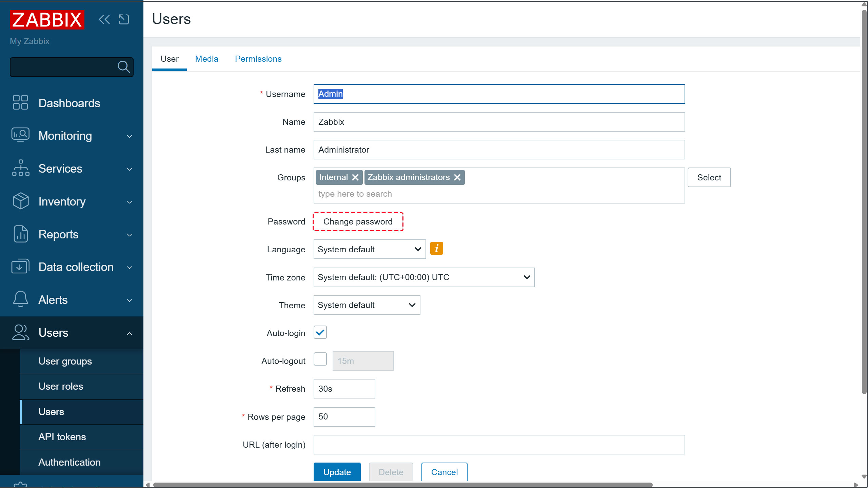
Task: Switch to the Permissions tab
Action: tap(258, 59)
